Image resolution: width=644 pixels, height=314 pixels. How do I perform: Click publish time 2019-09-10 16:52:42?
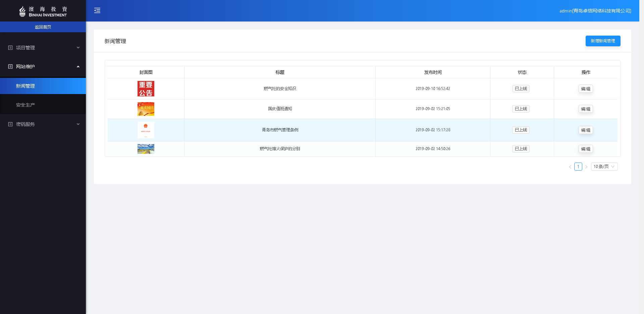(x=433, y=89)
